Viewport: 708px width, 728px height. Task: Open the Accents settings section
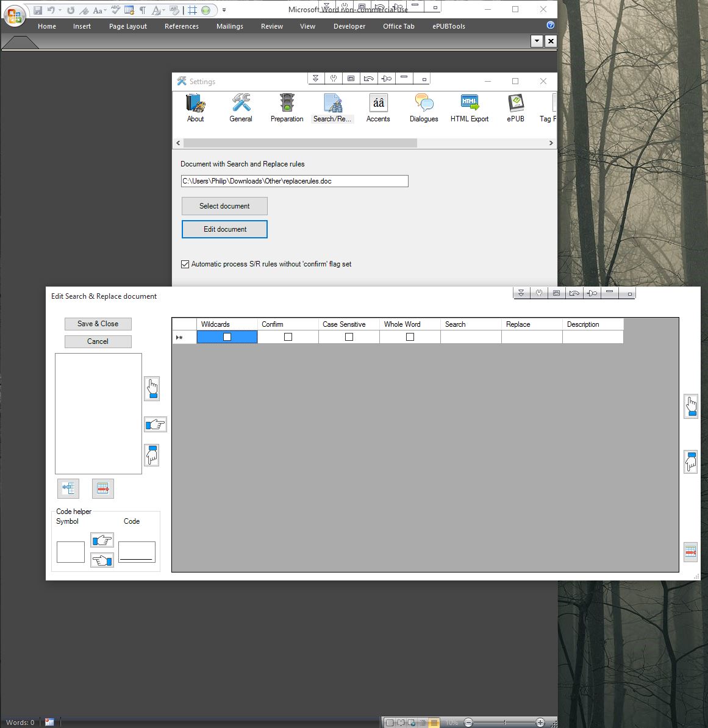(x=378, y=108)
